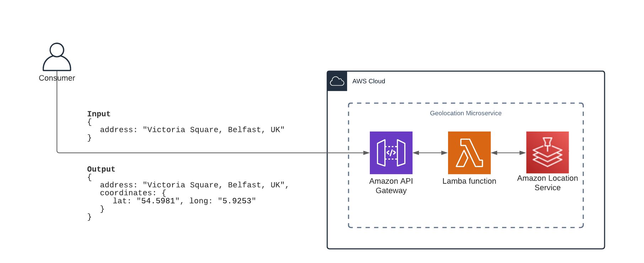This screenshot has width=644, height=263.
Task: Select the Consumer label
Action: [57, 78]
